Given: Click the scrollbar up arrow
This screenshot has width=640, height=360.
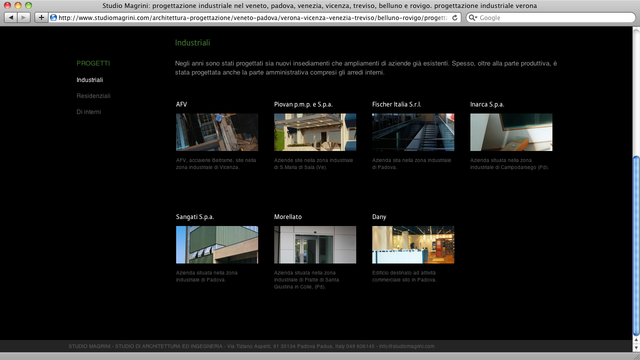Looking at the screenshot, I should (636, 340).
